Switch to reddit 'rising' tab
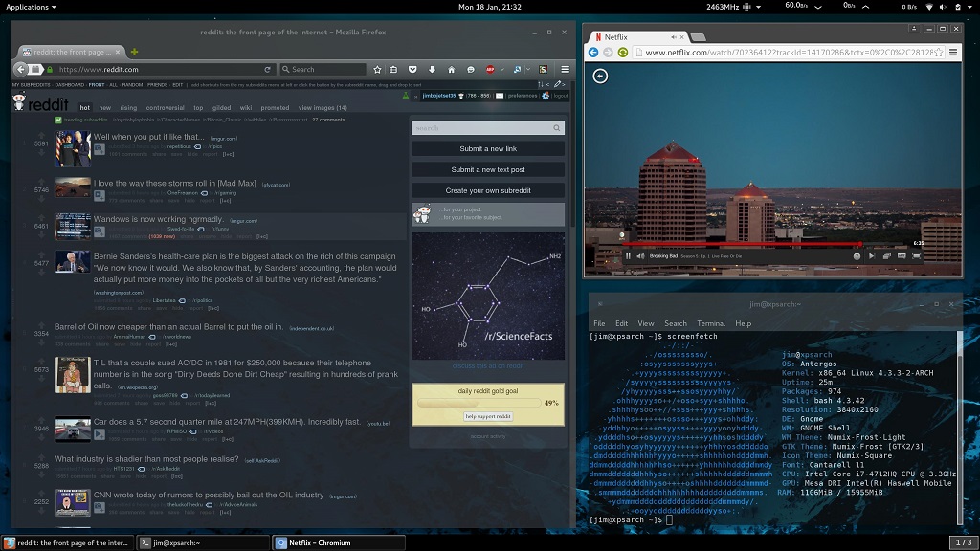The height and width of the screenshot is (551, 980). [x=128, y=108]
